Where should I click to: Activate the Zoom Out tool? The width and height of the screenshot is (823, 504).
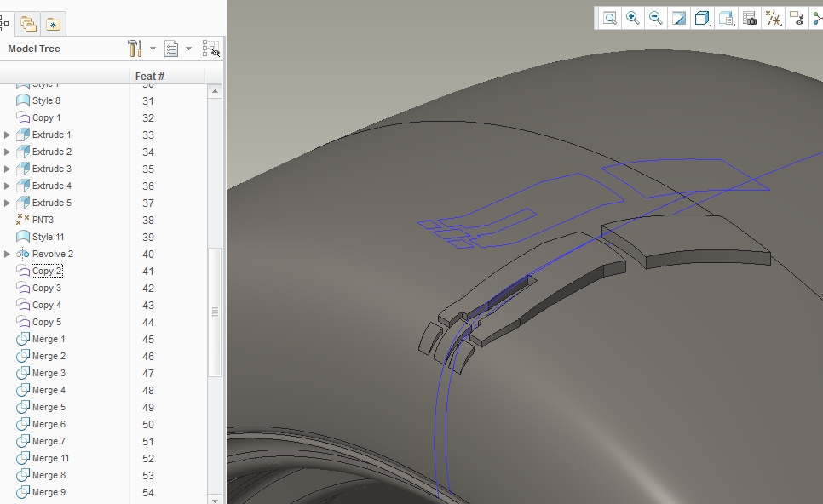click(655, 19)
